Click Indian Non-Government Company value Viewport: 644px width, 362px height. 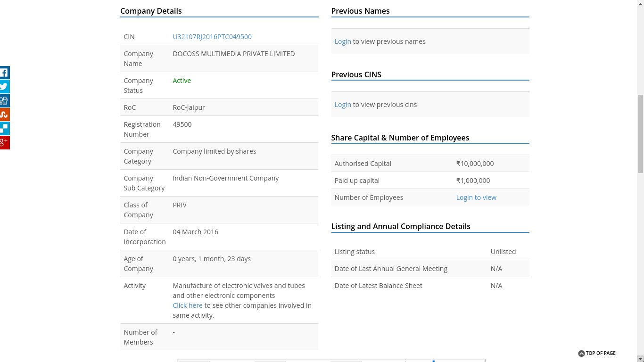coord(226,178)
